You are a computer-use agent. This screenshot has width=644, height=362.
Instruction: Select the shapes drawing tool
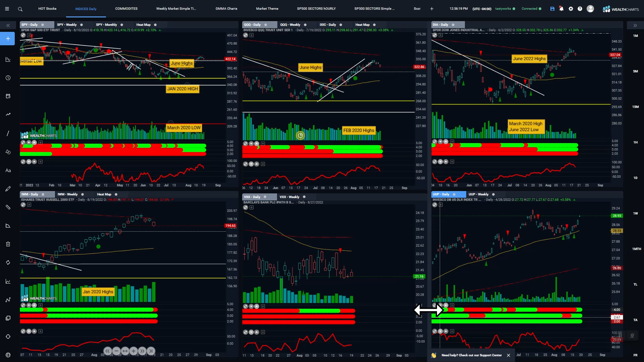(8, 152)
